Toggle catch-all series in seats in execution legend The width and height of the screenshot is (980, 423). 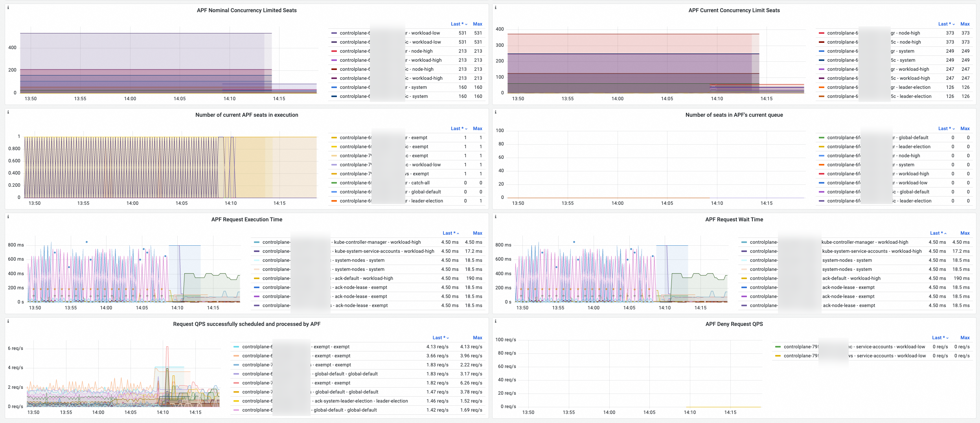coord(420,183)
